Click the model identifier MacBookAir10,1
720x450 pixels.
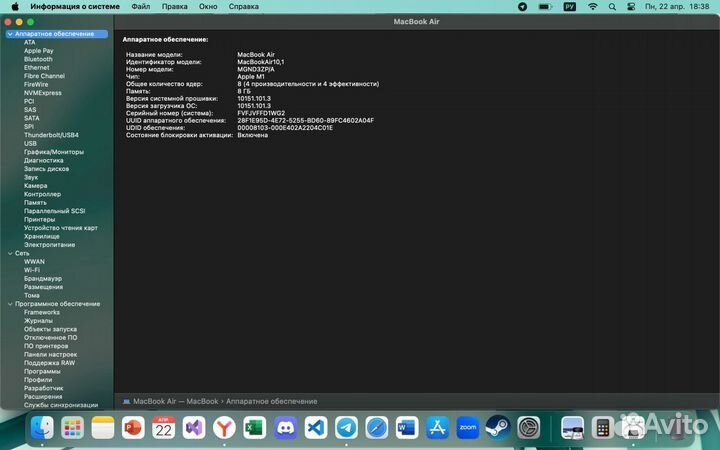click(x=260, y=62)
